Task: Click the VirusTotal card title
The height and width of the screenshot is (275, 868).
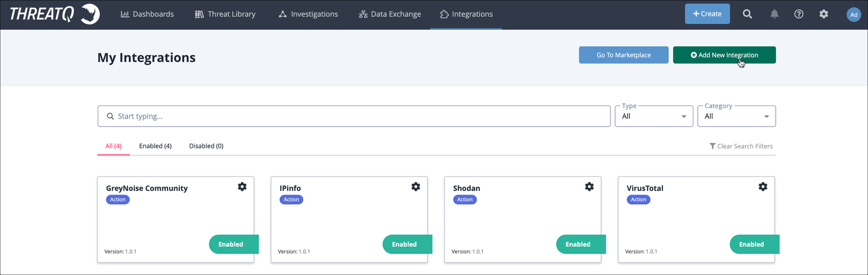Action: [x=645, y=188]
